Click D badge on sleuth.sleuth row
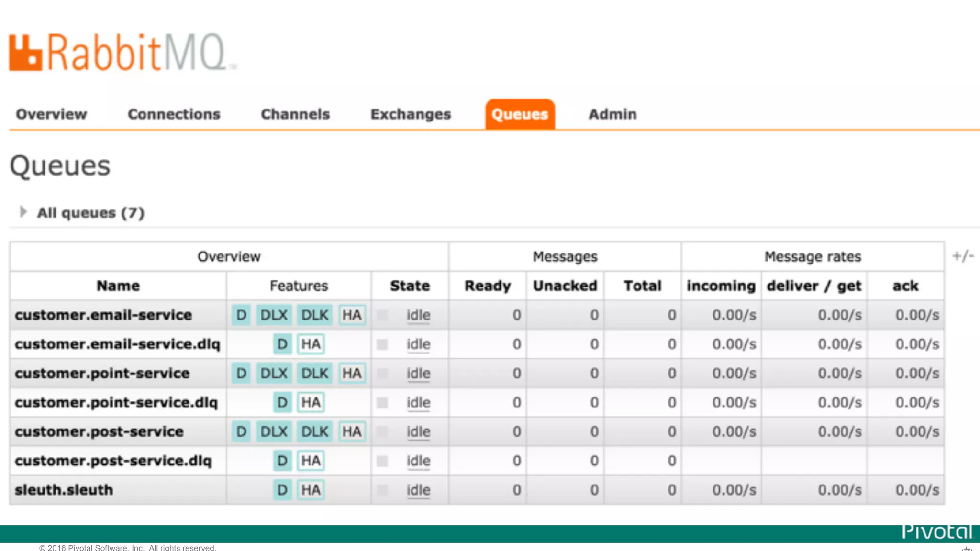 (282, 490)
